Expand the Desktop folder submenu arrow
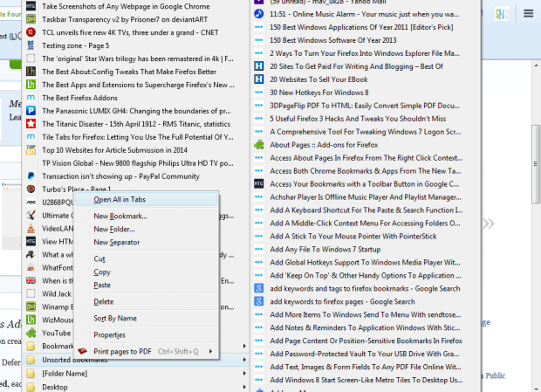Screen dimensions: 541x392 tap(244, 387)
